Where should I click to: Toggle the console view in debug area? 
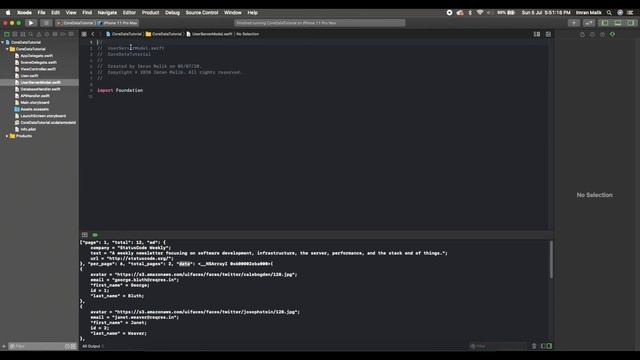click(549, 346)
